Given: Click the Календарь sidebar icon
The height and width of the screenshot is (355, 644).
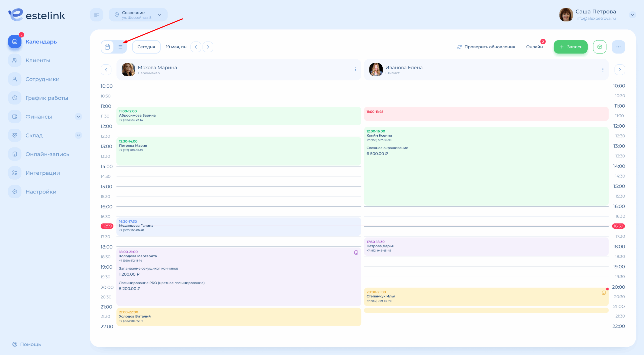Looking at the screenshot, I should pyautogui.click(x=15, y=42).
